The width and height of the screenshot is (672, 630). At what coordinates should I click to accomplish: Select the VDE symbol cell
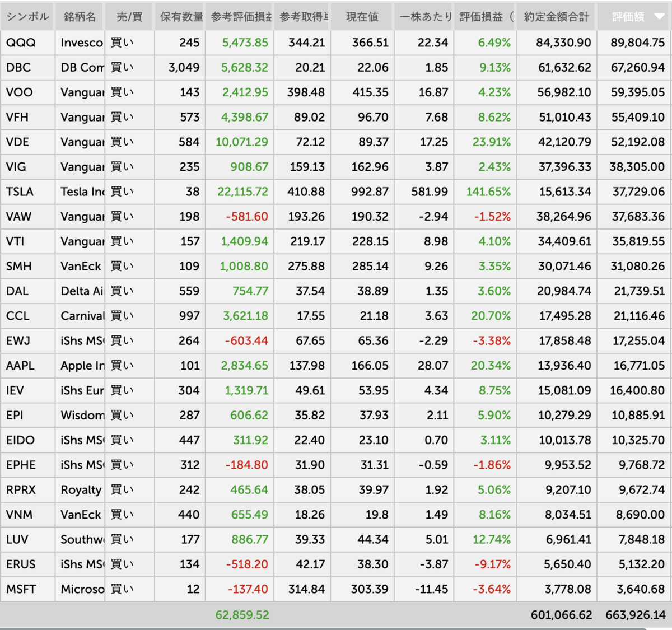pyautogui.click(x=27, y=142)
